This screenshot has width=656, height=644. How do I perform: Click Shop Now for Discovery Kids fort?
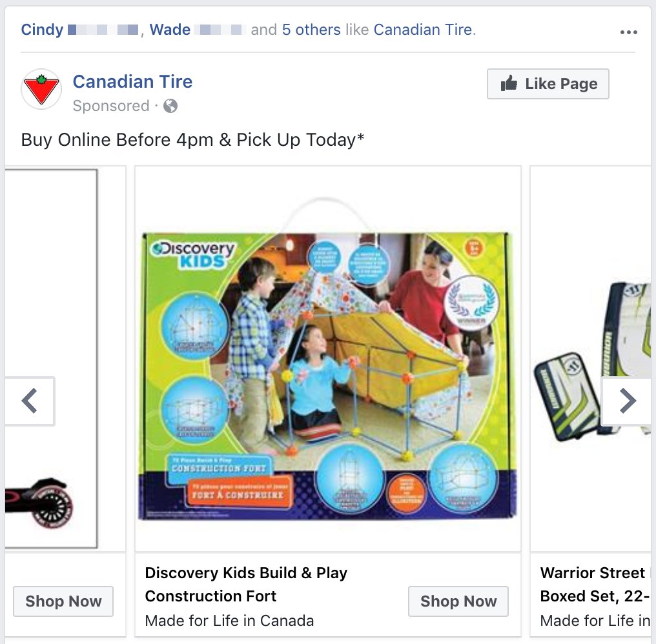[458, 601]
